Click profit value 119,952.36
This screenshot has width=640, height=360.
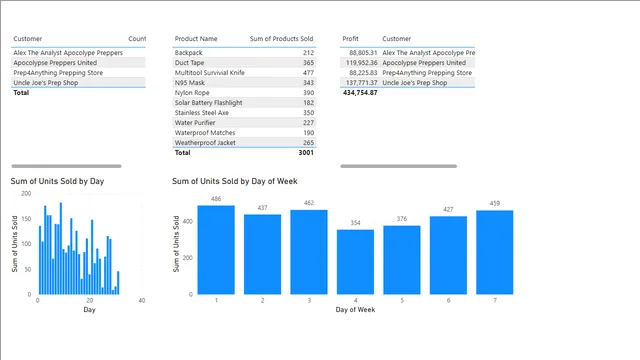click(362, 63)
